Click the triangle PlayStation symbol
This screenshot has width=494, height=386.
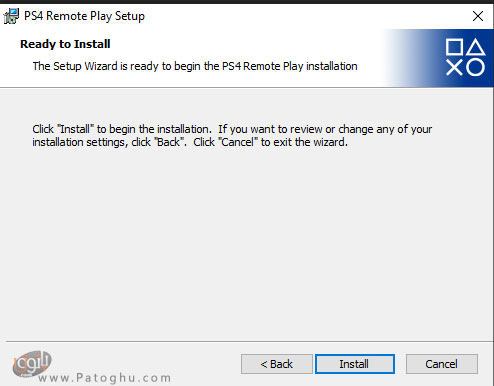click(476, 47)
